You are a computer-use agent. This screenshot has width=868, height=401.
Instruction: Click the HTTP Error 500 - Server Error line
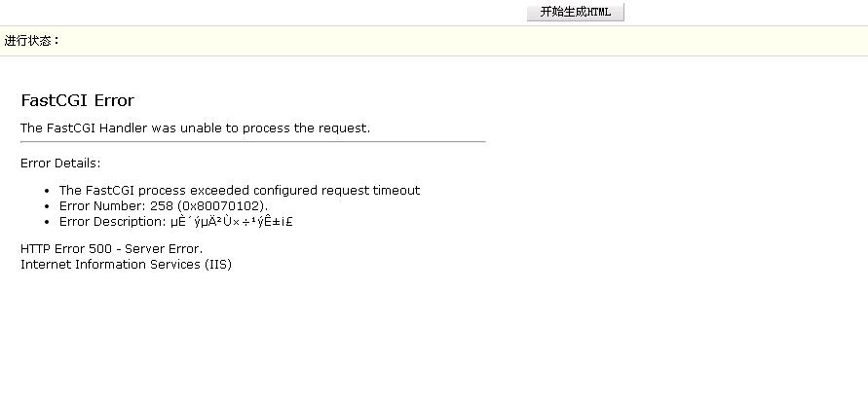111,249
